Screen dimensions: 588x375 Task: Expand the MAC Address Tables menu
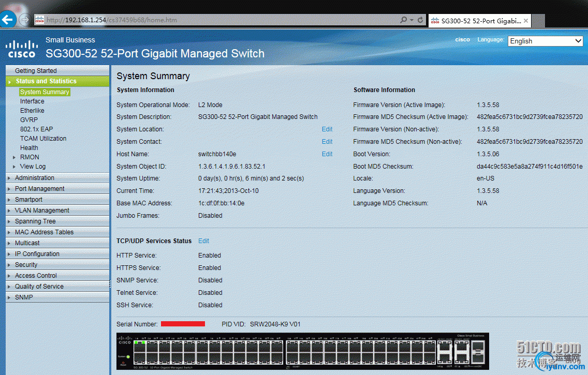[x=57, y=232]
